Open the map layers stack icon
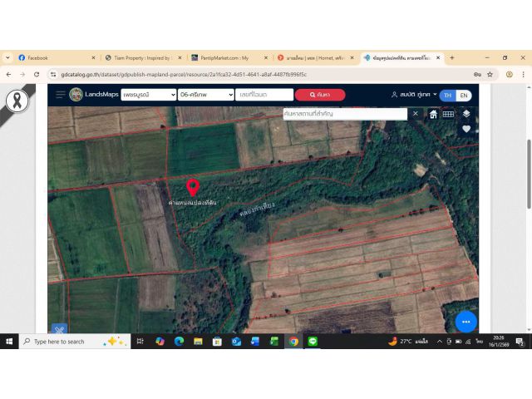The height and width of the screenshot is (399, 532). (466, 114)
